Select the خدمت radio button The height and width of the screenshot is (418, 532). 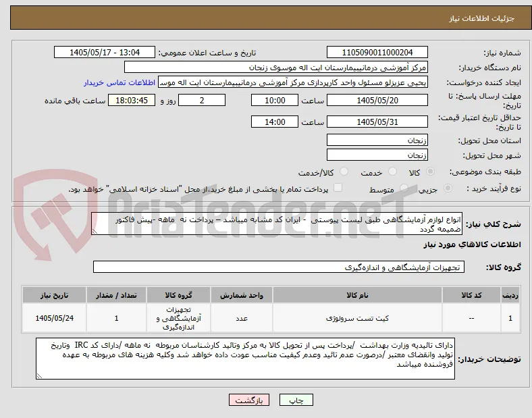click(392, 172)
